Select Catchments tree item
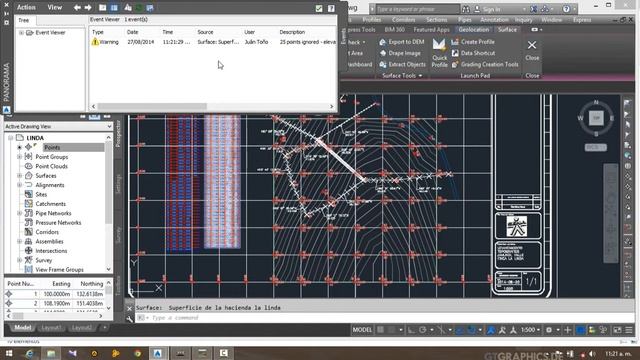 (x=50, y=204)
